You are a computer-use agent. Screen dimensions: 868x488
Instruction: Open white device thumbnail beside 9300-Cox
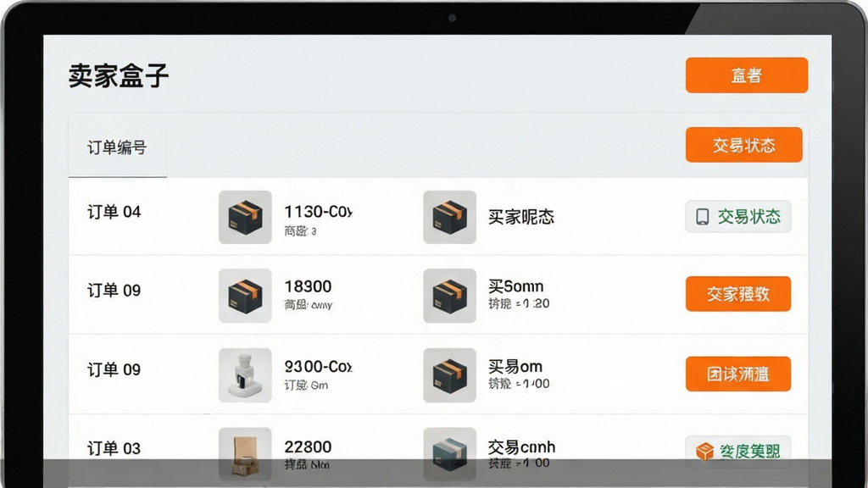pos(245,375)
